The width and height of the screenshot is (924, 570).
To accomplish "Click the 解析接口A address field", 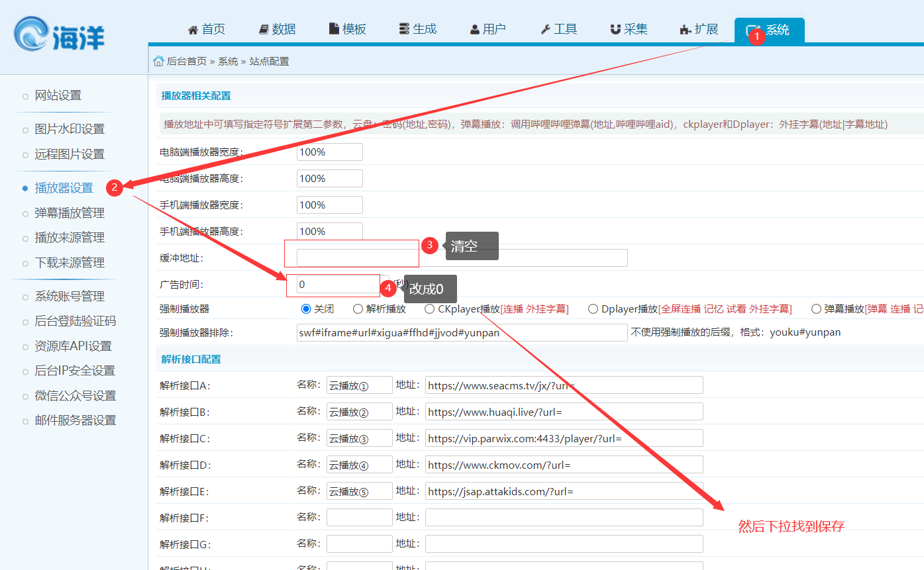I will point(564,385).
